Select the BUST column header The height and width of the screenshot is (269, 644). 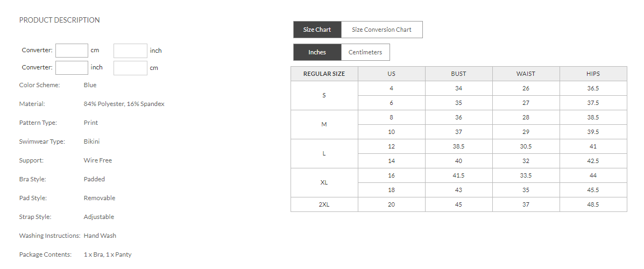(x=458, y=74)
